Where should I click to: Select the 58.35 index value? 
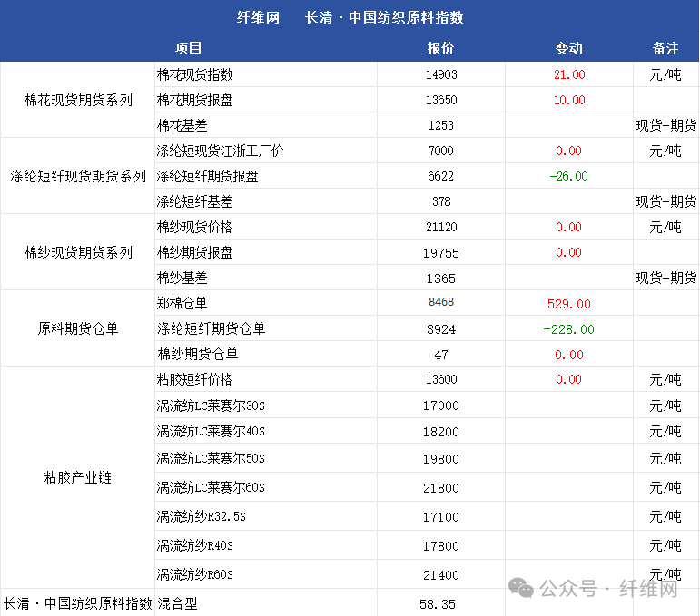tap(438, 603)
